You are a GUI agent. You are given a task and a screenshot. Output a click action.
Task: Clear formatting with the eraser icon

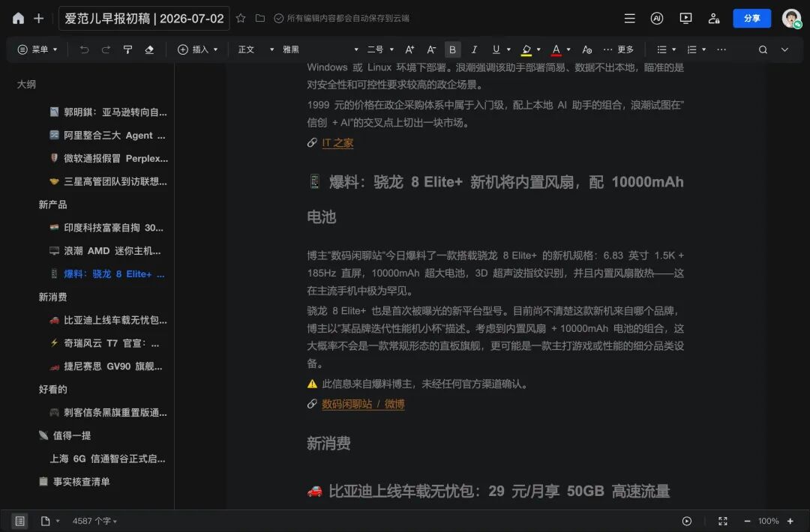149,49
